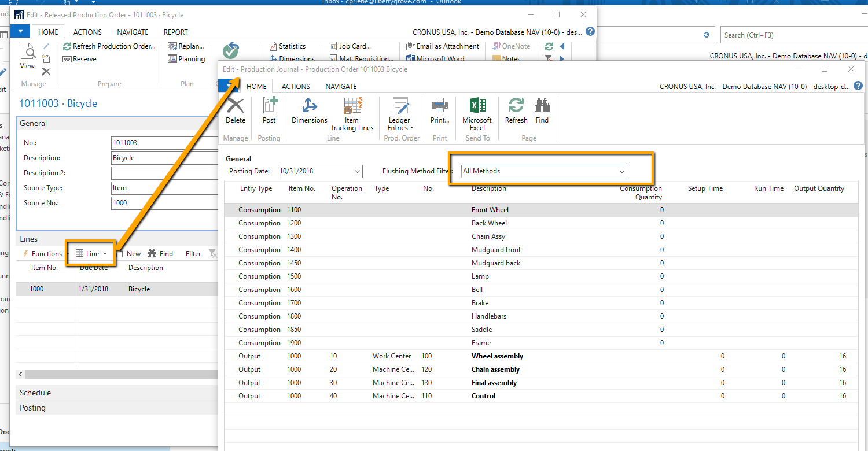Click the Search (Ctrl+F3) field
This screenshot has height=451, width=868.
point(792,35)
